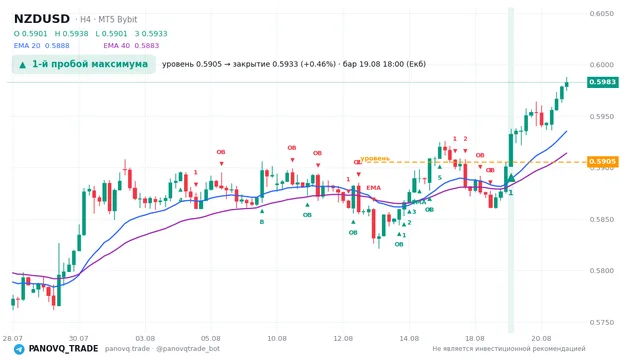Viewport: 640px width, 360px height.
Task: Click the 0.6050 price axis label
Action: pos(602,13)
